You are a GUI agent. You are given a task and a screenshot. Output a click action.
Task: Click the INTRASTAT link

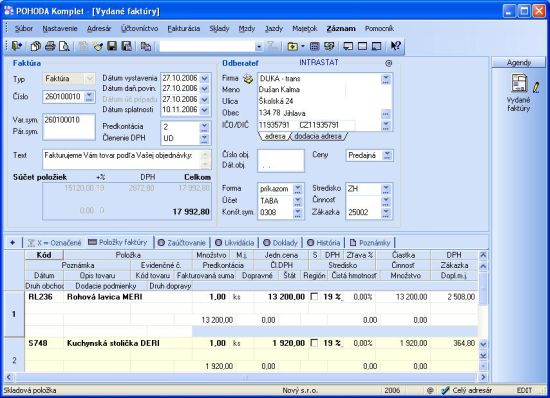pyautogui.click(x=319, y=62)
